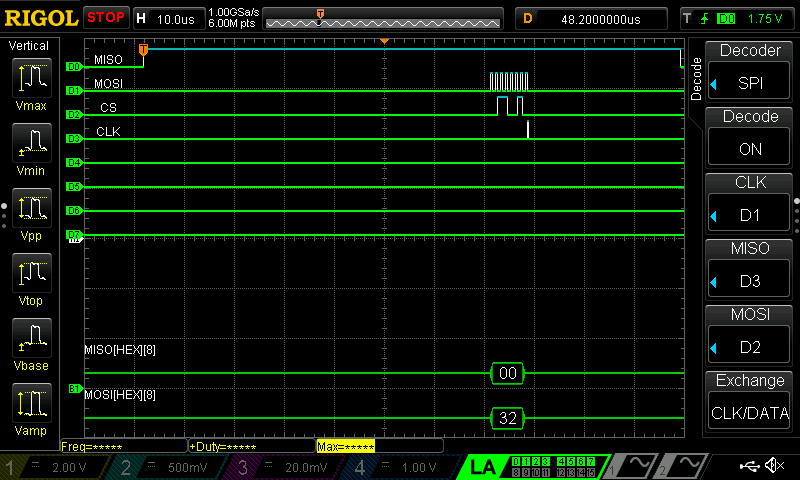Click the LA logic analyzer indicator

(x=482, y=467)
